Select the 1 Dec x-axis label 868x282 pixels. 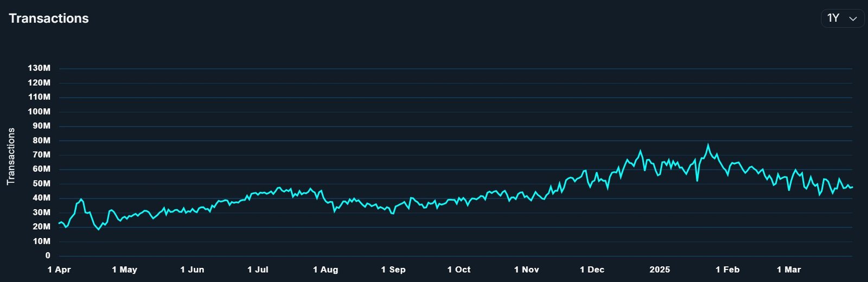click(592, 270)
